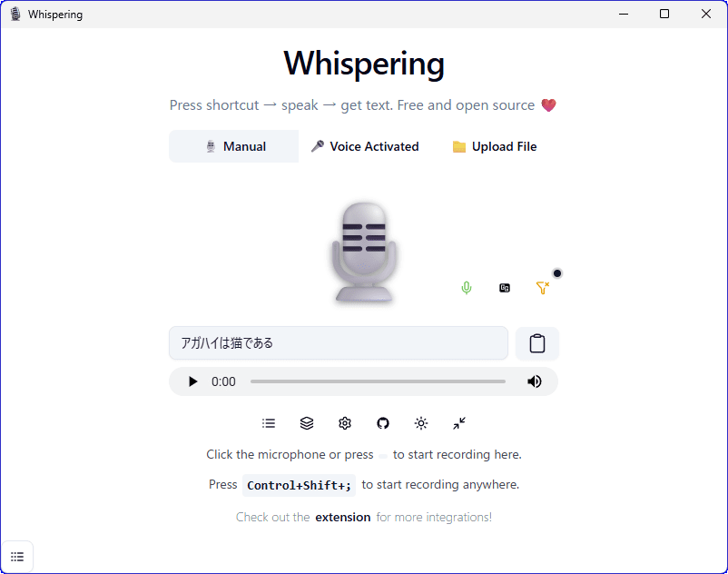Viewport: 728px width, 574px height.
Task: Switch to the Voice Activated tab
Action: 365,146
